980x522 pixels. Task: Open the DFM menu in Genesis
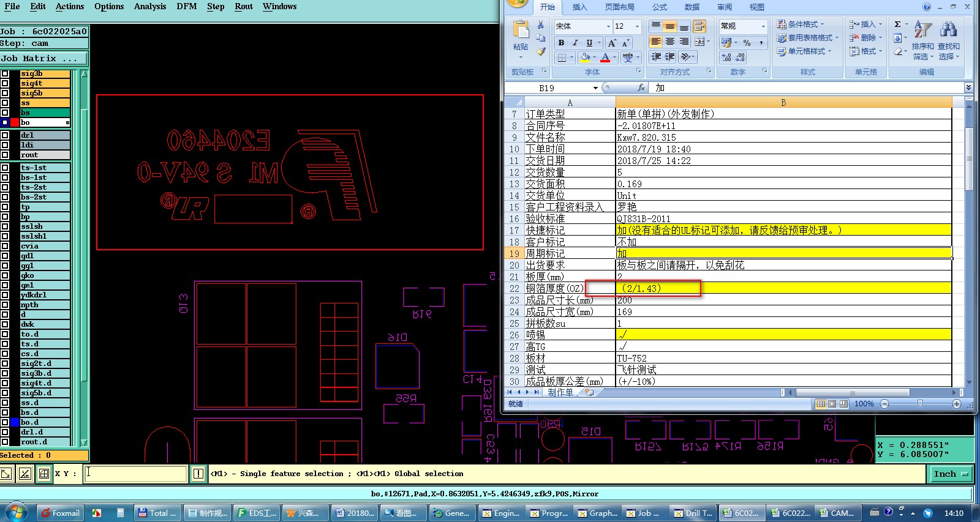point(187,7)
